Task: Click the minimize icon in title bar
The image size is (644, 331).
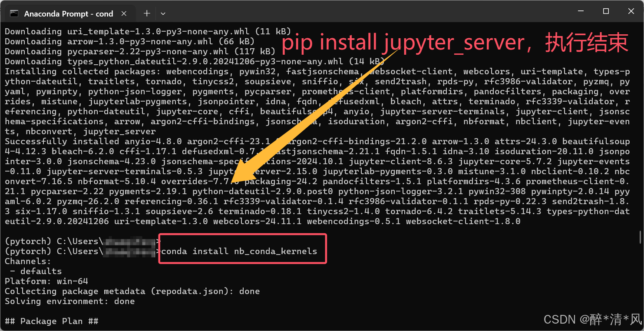Action: 580,11
